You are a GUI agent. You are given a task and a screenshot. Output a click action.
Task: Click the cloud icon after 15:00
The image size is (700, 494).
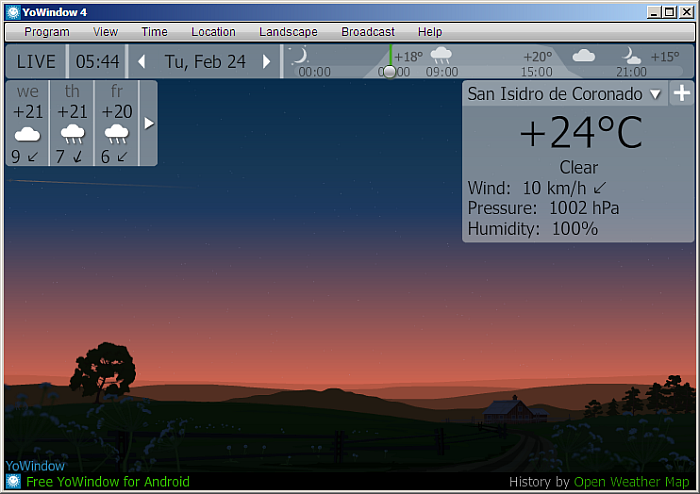click(x=583, y=56)
